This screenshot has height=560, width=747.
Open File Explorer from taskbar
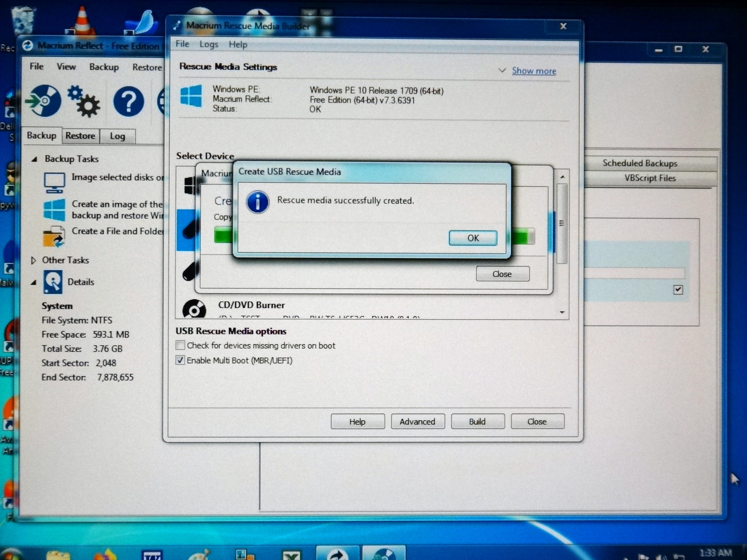(x=58, y=555)
